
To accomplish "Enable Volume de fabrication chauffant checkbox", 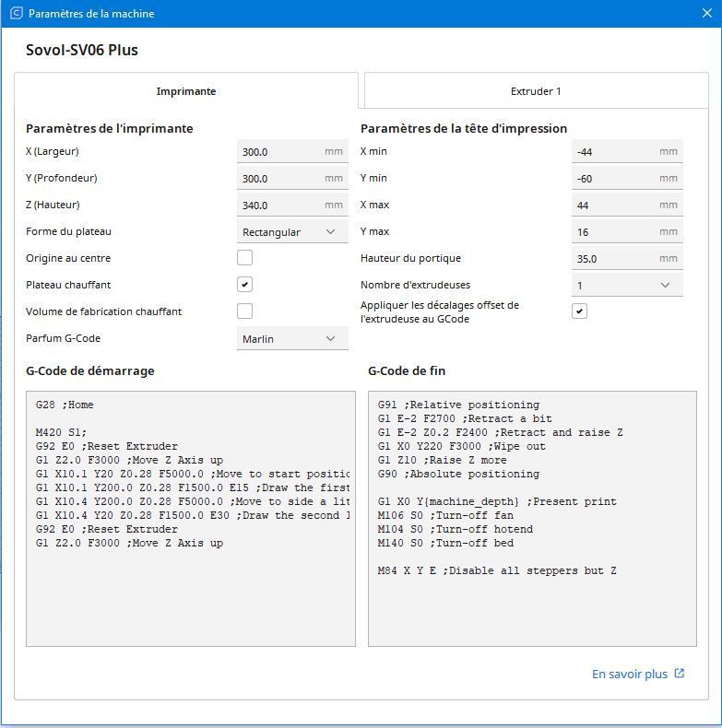I will point(245,311).
